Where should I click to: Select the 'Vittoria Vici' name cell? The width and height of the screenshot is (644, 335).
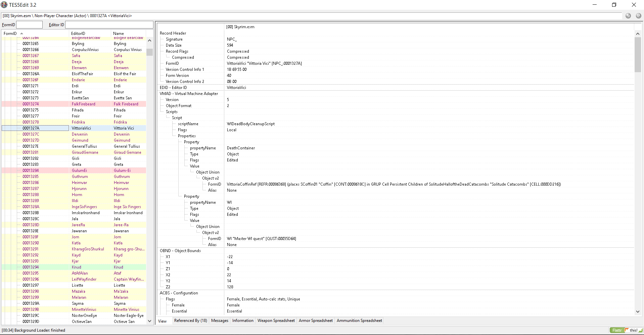click(124, 128)
